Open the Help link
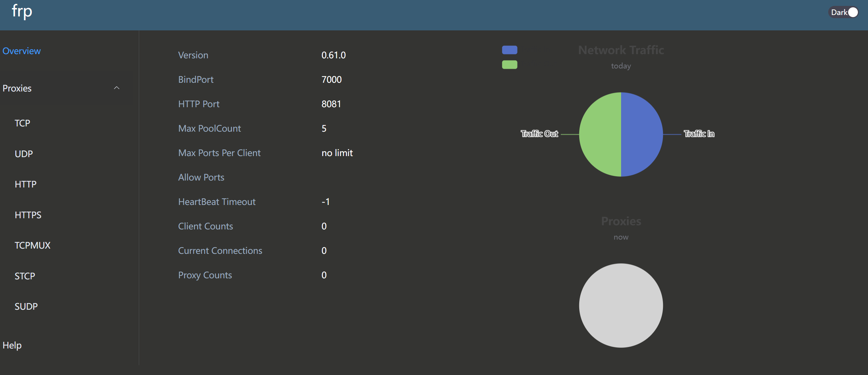 click(x=12, y=345)
